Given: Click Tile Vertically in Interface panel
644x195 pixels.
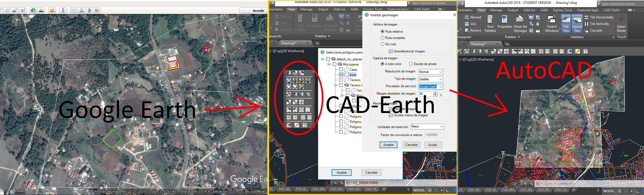Looking at the screenshot, I should click(x=597, y=24).
